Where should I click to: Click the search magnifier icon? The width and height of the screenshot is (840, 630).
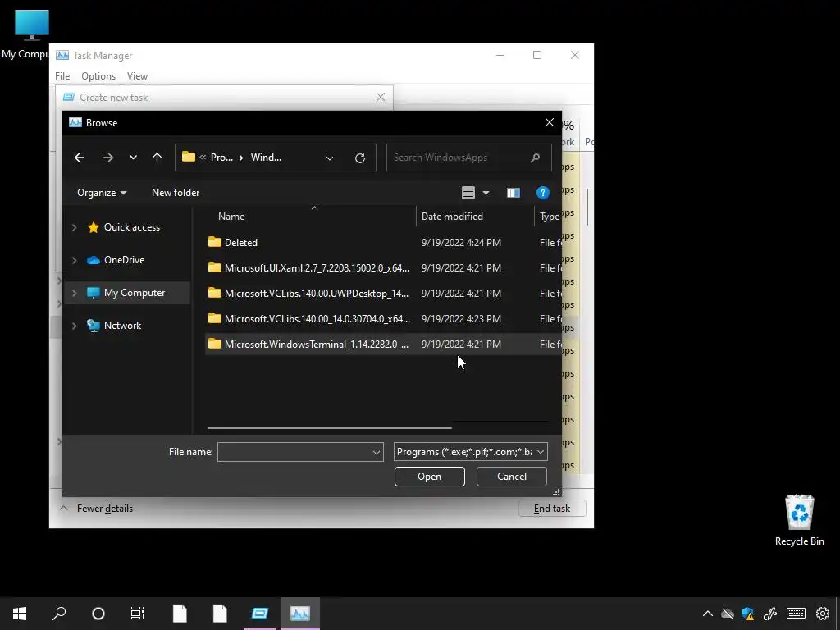(535, 157)
